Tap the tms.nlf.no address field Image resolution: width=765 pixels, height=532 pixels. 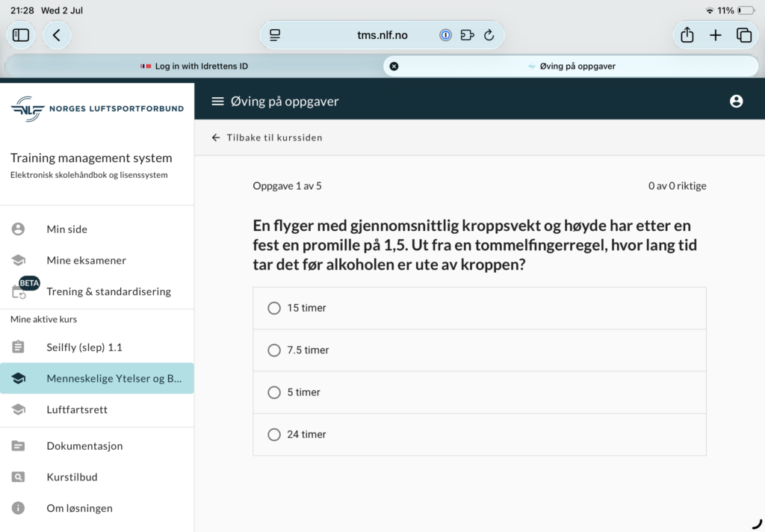(x=382, y=35)
